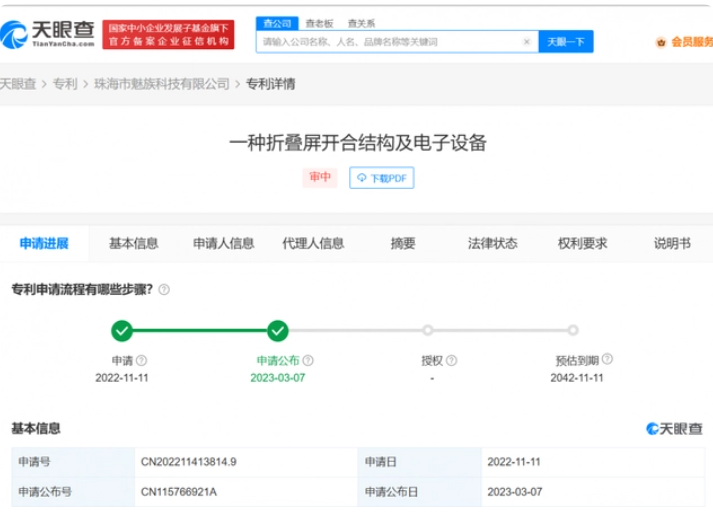Click the 授权 progress node
Screen dimensions: 713x519
tap(427, 330)
